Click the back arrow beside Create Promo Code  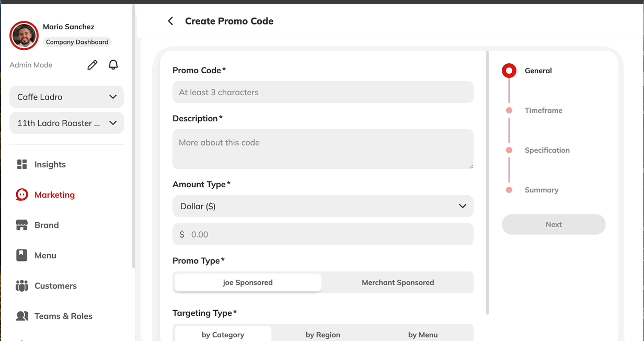pyautogui.click(x=170, y=21)
